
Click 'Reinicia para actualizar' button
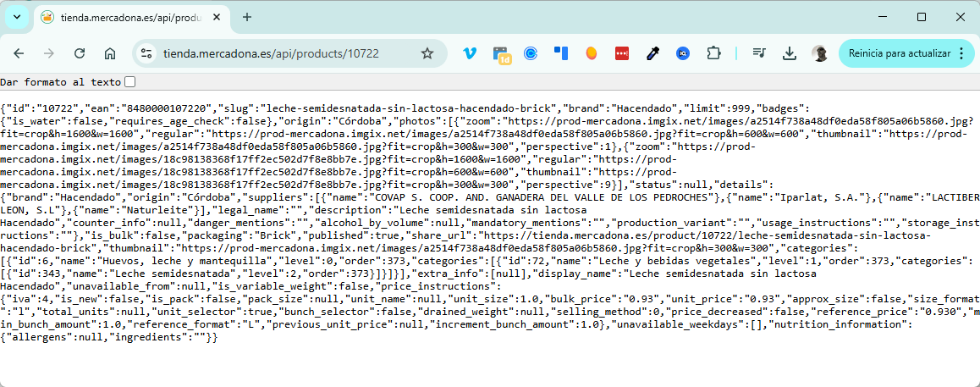(x=899, y=53)
